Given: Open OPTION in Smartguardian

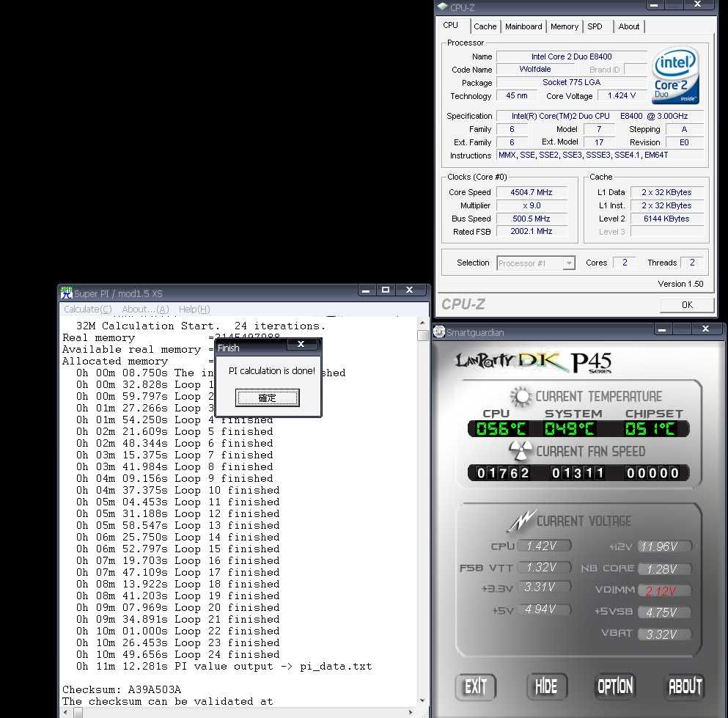Looking at the screenshot, I should tap(615, 686).
